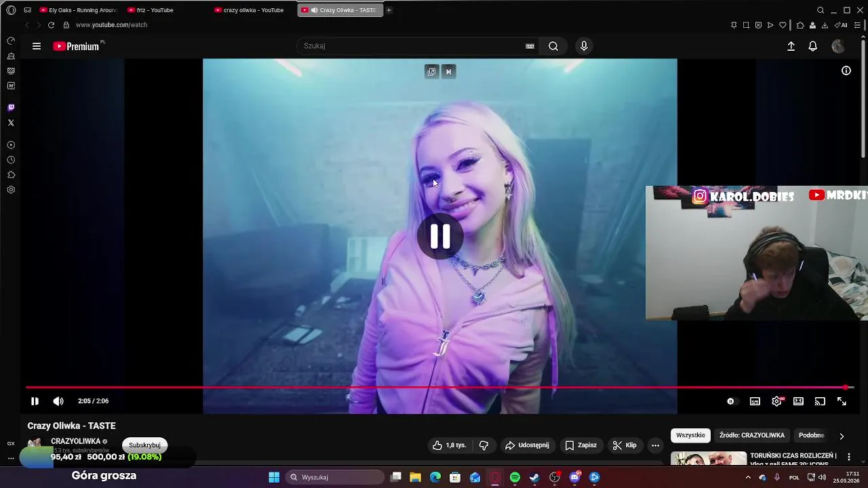868x488 pixels.
Task: Click Zapisz save button
Action: pyautogui.click(x=580, y=445)
